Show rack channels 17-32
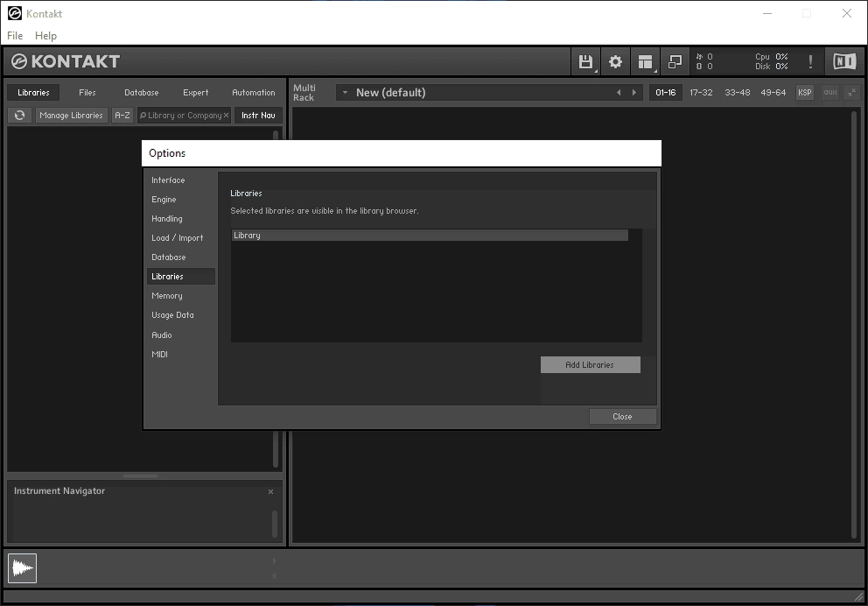 [x=701, y=93]
